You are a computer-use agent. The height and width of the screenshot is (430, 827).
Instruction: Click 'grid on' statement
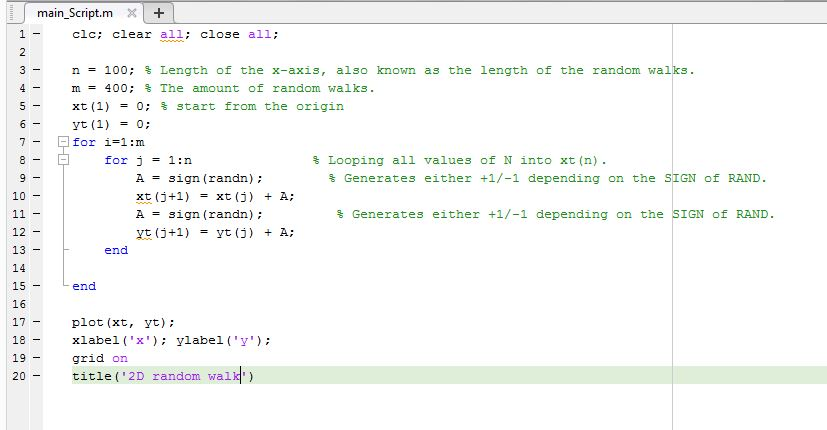point(100,358)
